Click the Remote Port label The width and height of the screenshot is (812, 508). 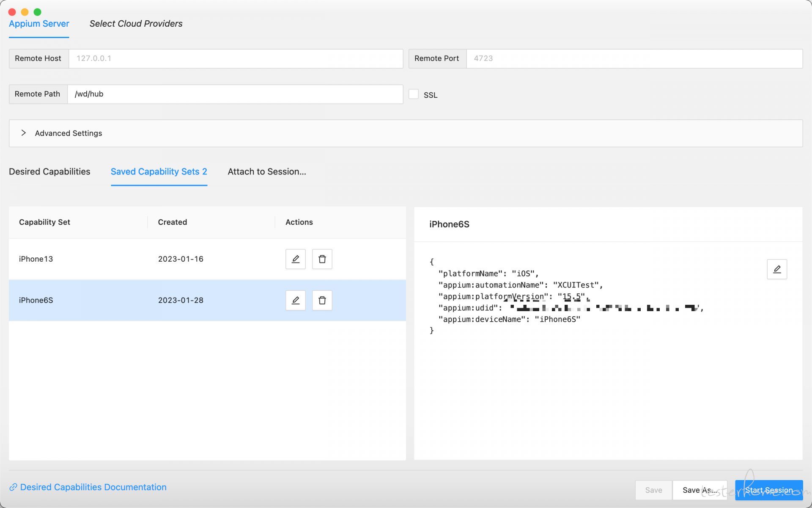tap(437, 58)
